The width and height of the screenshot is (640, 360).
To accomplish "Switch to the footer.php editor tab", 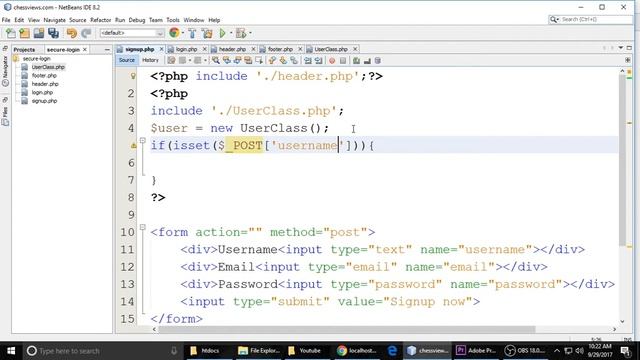I will (280, 49).
